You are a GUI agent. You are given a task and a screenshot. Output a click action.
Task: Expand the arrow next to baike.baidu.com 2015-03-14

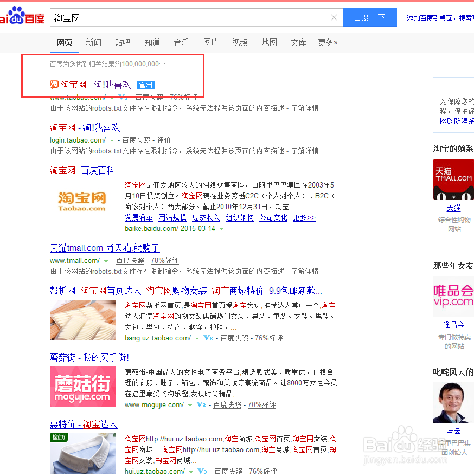coord(222,228)
